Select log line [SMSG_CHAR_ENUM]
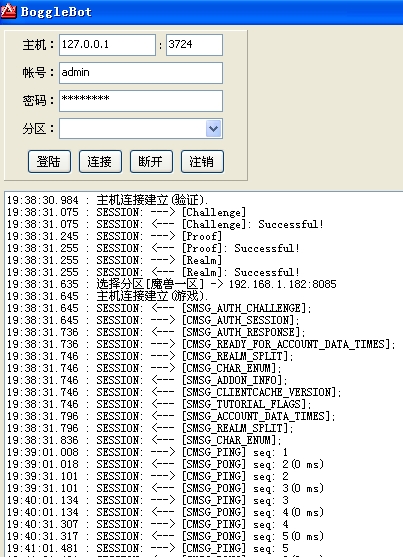Image resolution: width=403 pixels, height=557 pixels. [144, 440]
